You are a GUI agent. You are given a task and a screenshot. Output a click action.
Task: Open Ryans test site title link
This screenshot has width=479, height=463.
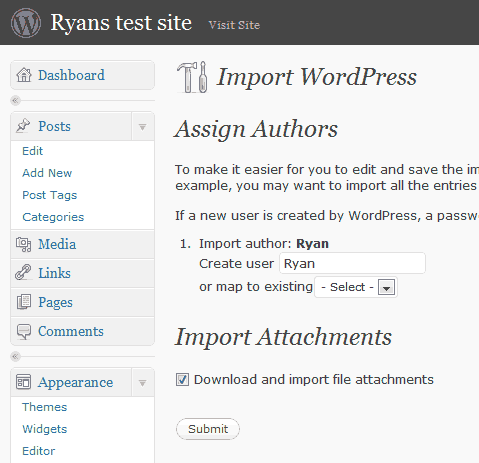pyautogui.click(x=121, y=23)
